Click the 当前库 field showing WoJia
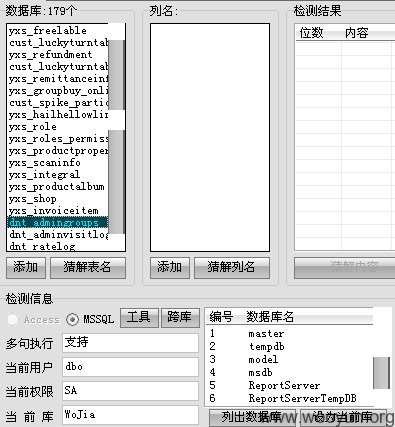The height and width of the screenshot is (427, 395). point(130,415)
